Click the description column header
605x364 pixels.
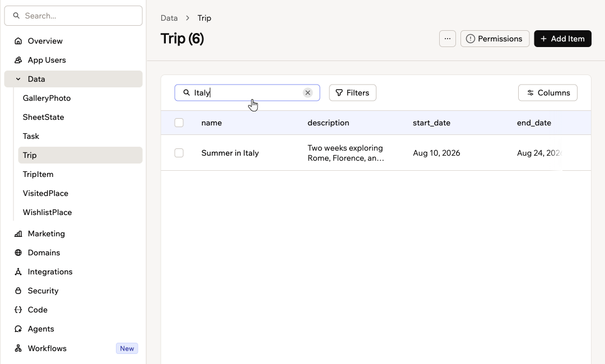click(328, 123)
